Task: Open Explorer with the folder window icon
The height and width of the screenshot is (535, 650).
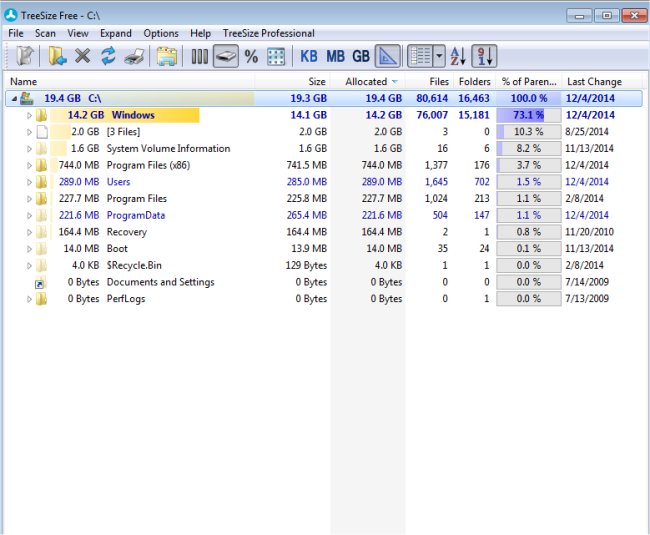Action: (166, 57)
